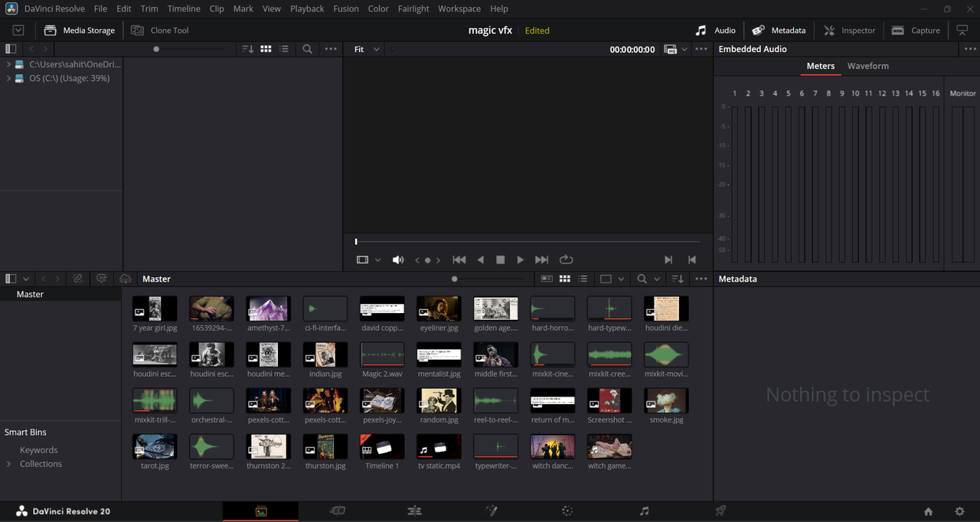The width and height of the screenshot is (980, 522).
Task: Open media pool three-dot options menu
Action: pyautogui.click(x=701, y=279)
